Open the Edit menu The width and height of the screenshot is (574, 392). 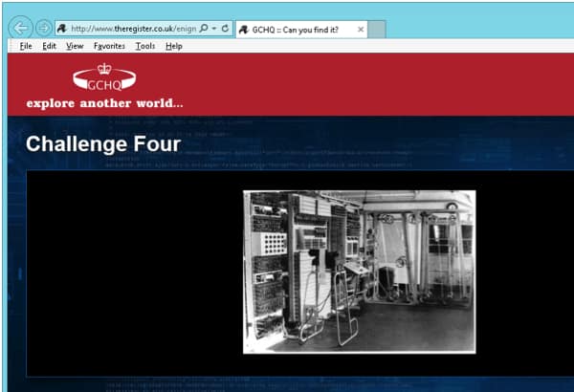(x=49, y=46)
